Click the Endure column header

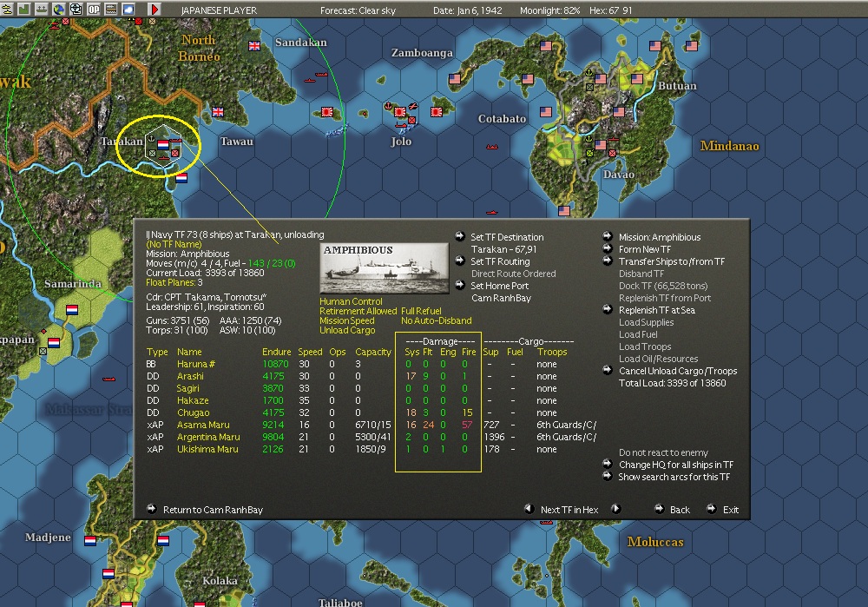(276, 352)
